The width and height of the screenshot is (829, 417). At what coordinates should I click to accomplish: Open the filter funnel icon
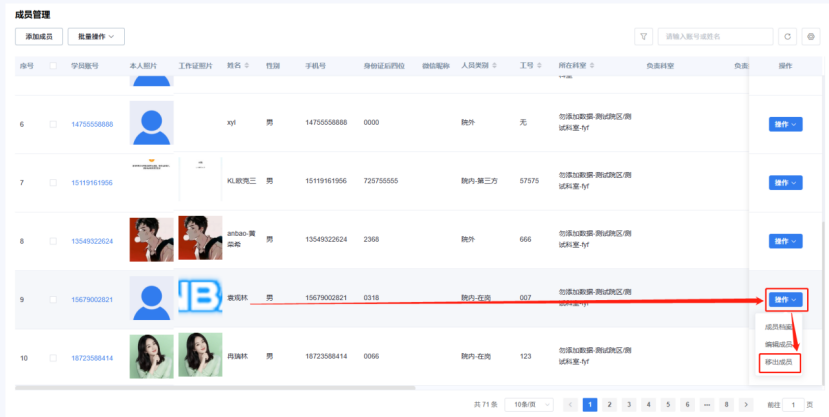click(x=643, y=36)
